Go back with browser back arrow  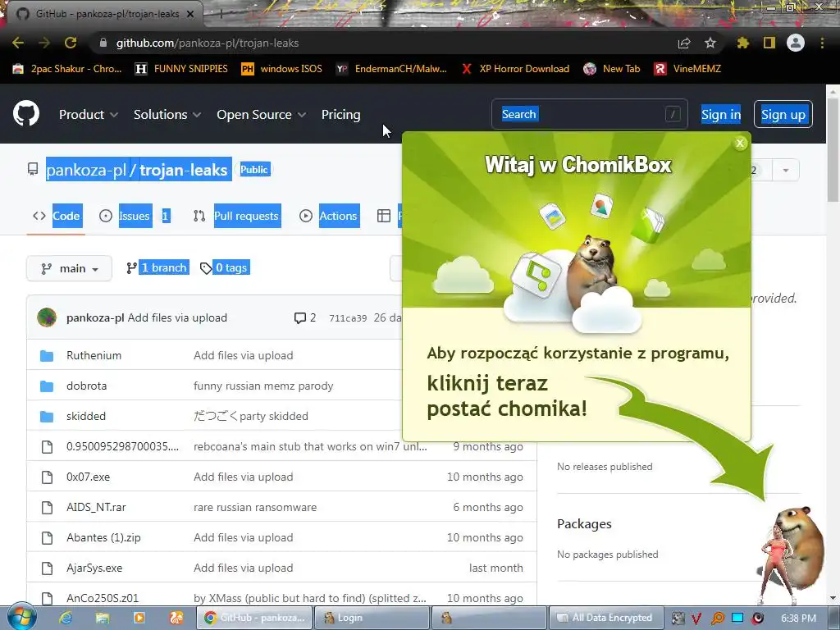pyautogui.click(x=18, y=43)
